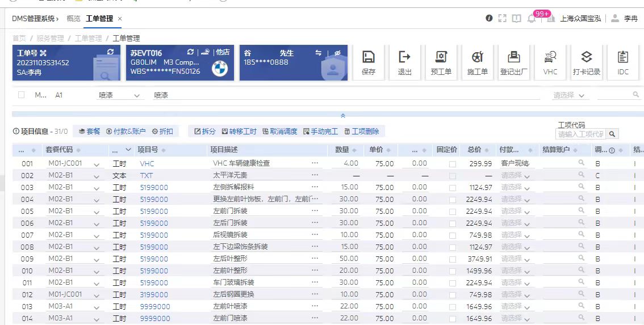The image size is (644, 325).
Task: Open DMS管理系统 menu
Action: click(x=35, y=19)
